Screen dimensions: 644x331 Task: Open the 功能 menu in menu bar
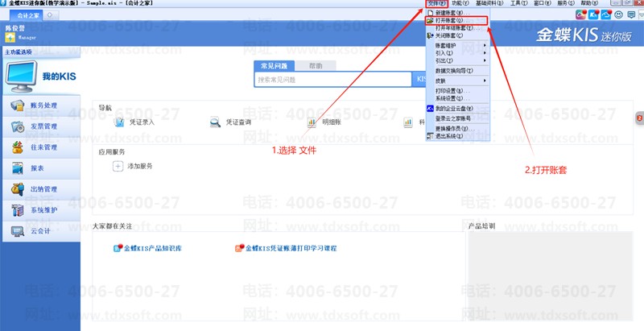coord(460,3)
